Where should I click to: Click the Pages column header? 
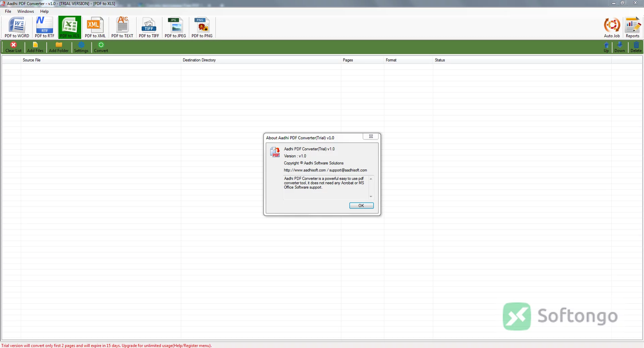pyautogui.click(x=362, y=60)
